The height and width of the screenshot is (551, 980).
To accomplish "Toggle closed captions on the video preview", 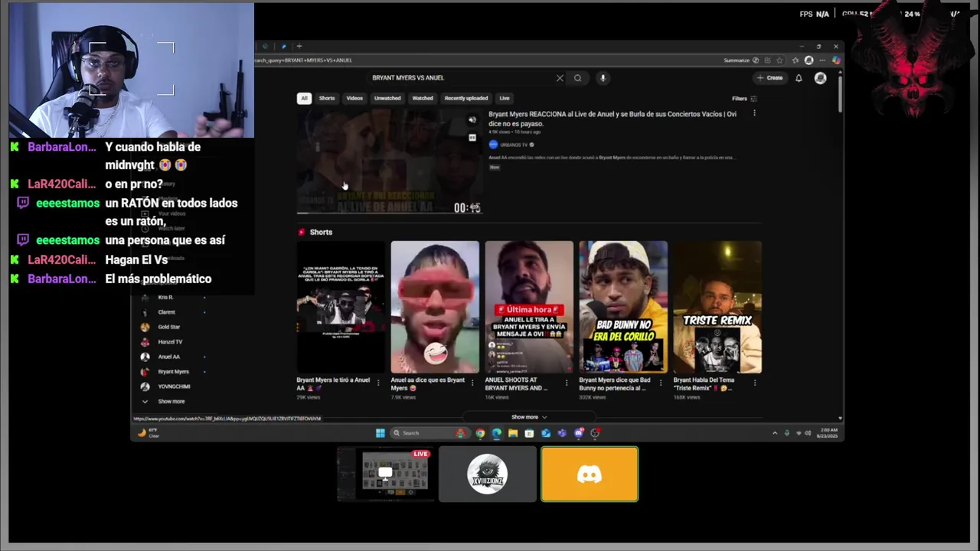I will (472, 138).
